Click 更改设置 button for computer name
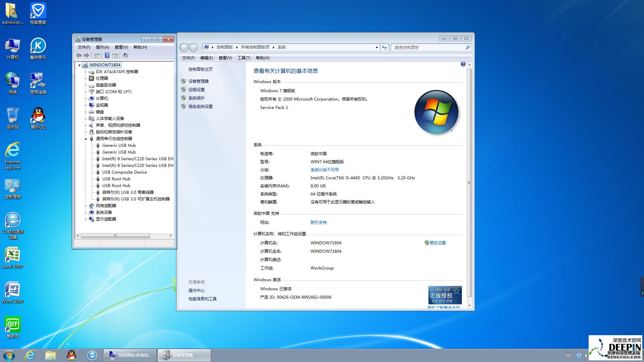This screenshot has width=644, height=362. point(437,243)
